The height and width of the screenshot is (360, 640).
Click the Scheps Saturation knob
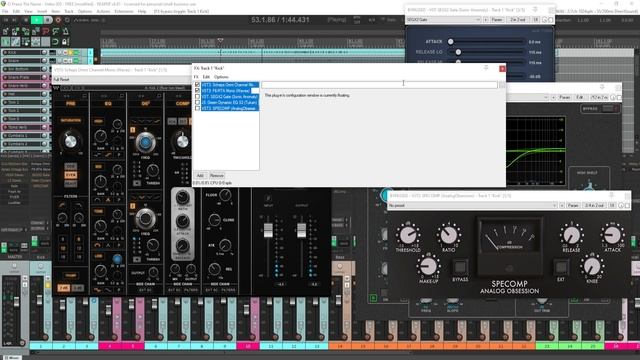pyautogui.click(x=70, y=141)
